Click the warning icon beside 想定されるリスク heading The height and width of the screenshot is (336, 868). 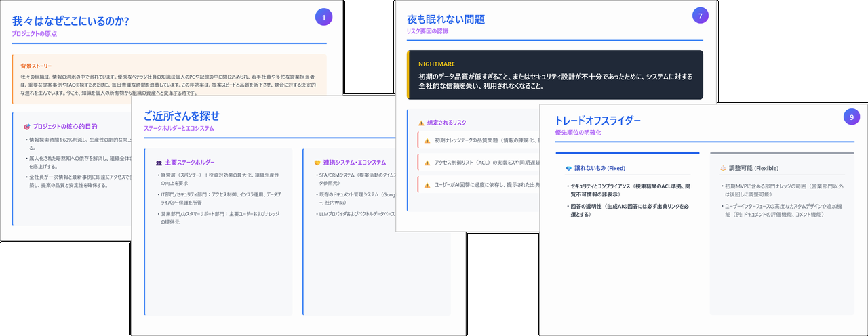(421, 123)
